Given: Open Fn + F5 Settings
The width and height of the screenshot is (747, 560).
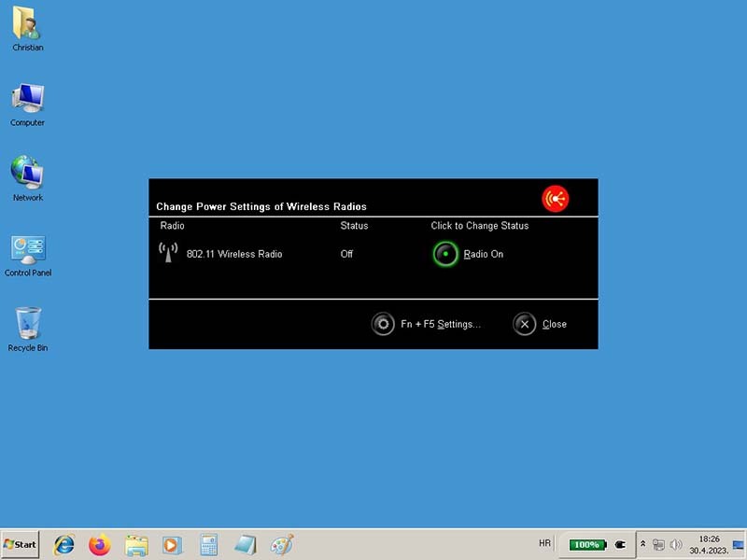Looking at the screenshot, I should point(383,324).
